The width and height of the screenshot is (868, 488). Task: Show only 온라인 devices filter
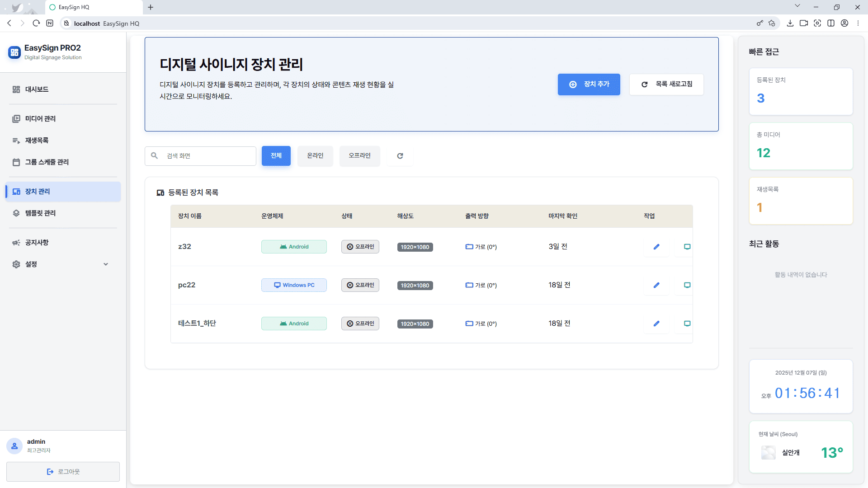pyautogui.click(x=315, y=156)
